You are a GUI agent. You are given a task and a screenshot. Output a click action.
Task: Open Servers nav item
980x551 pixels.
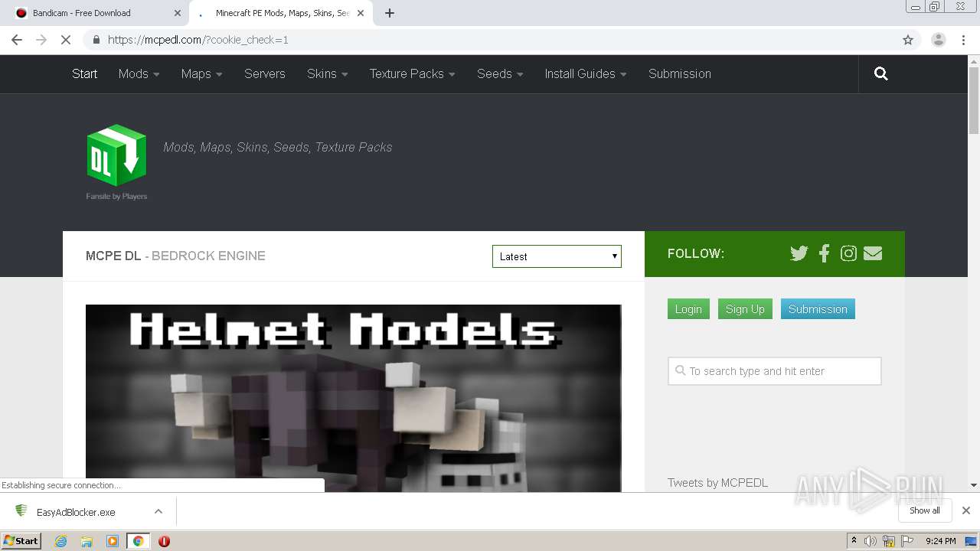coord(264,73)
